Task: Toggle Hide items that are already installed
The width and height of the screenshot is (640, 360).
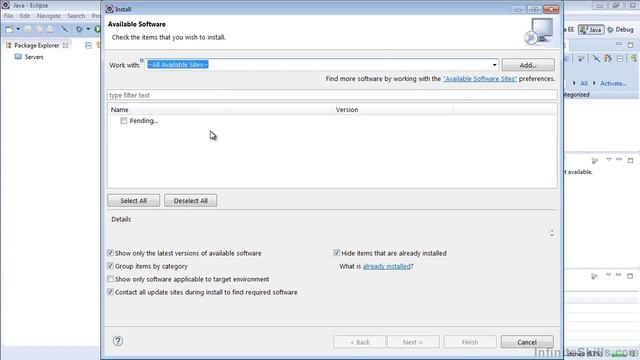Action: click(x=337, y=253)
